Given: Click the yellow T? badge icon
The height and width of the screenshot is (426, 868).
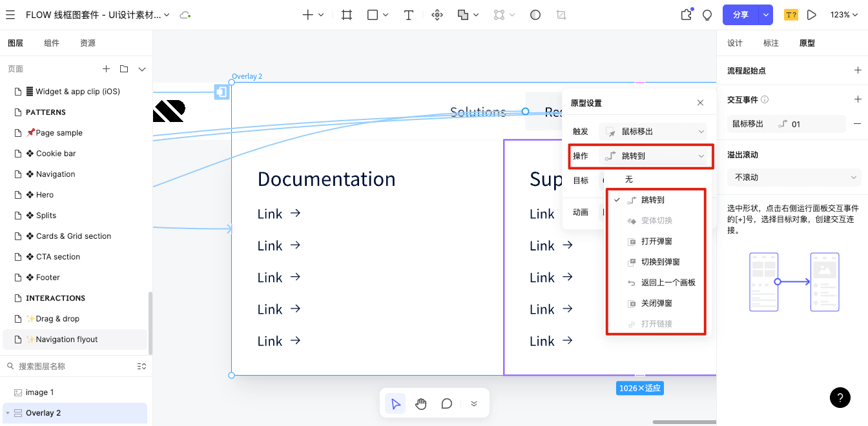Looking at the screenshot, I should click(x=790, y=15).
